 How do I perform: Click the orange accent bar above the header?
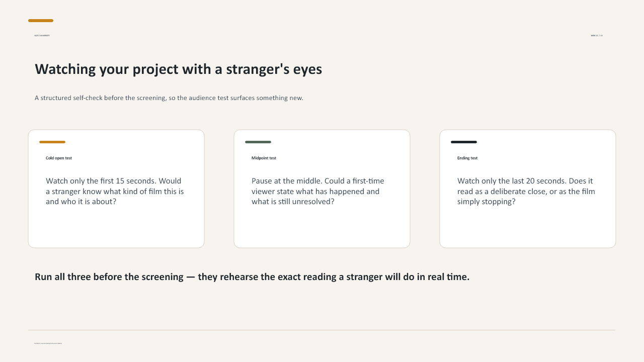click(x=41, y=21)
